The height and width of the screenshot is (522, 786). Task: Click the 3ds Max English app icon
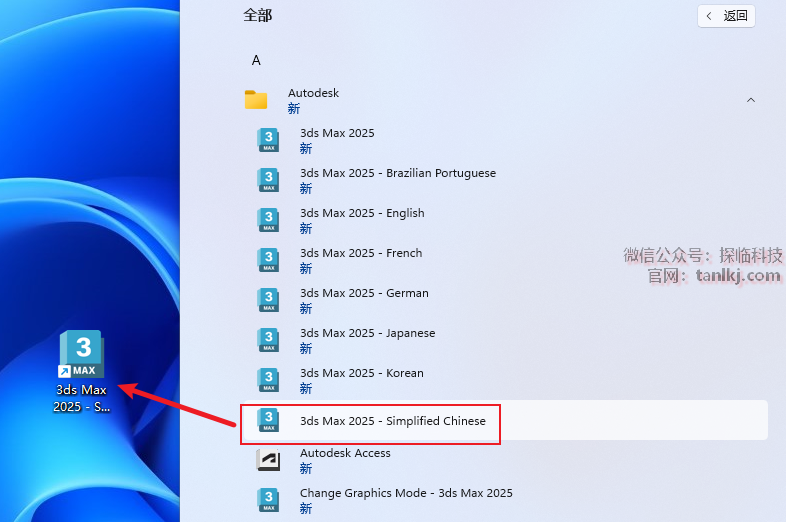coord(268,220)
